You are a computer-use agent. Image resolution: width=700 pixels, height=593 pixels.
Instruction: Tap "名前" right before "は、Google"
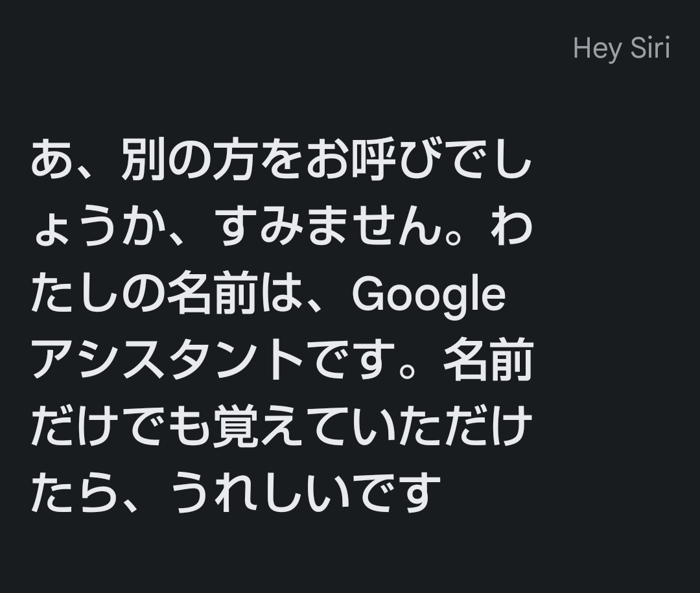click(211, 294)
